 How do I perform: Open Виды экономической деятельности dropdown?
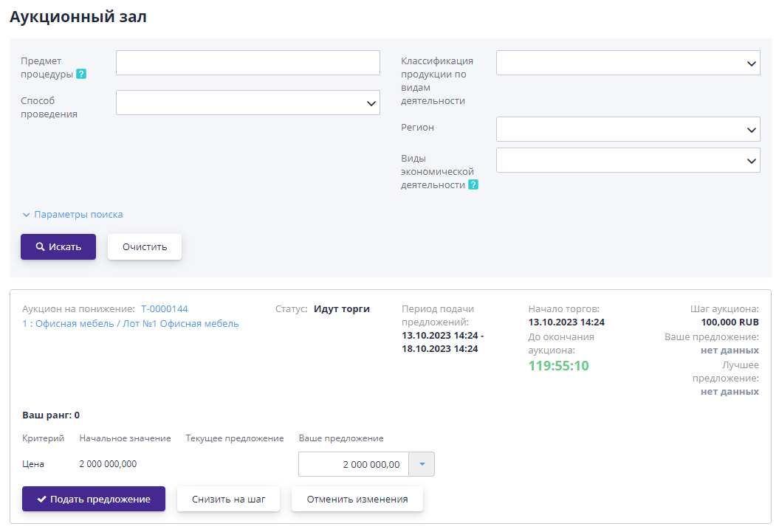[x=628, y=160]
